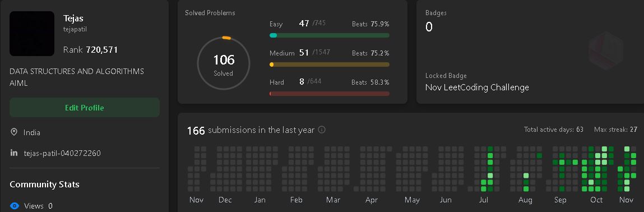
Task: Click the blue Views eye icon
Action: (15, 206)
